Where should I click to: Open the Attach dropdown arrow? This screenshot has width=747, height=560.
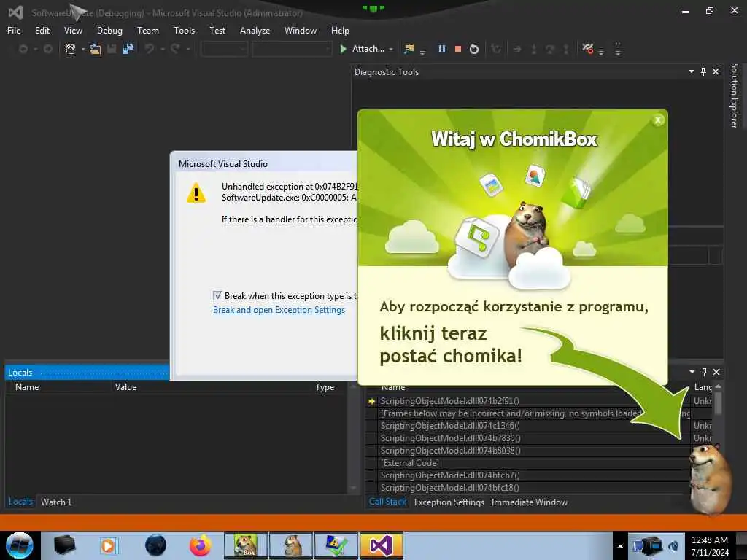point(391,49)
